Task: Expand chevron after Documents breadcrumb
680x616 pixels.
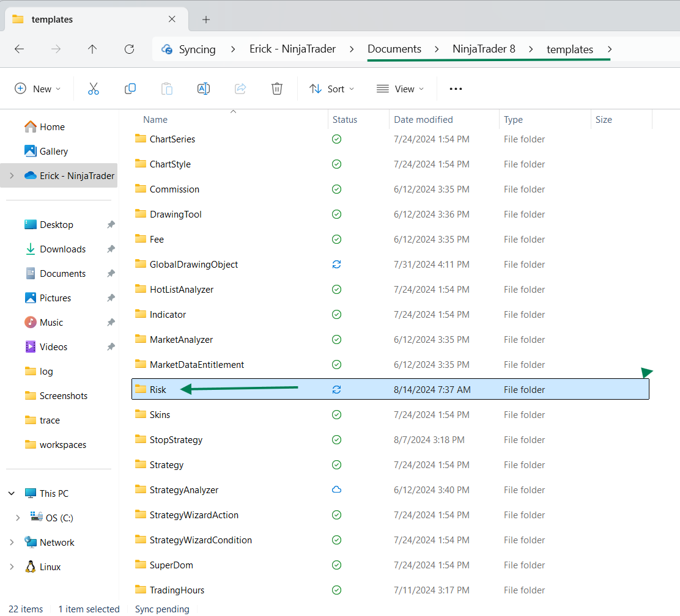Action: coord(437,49)
